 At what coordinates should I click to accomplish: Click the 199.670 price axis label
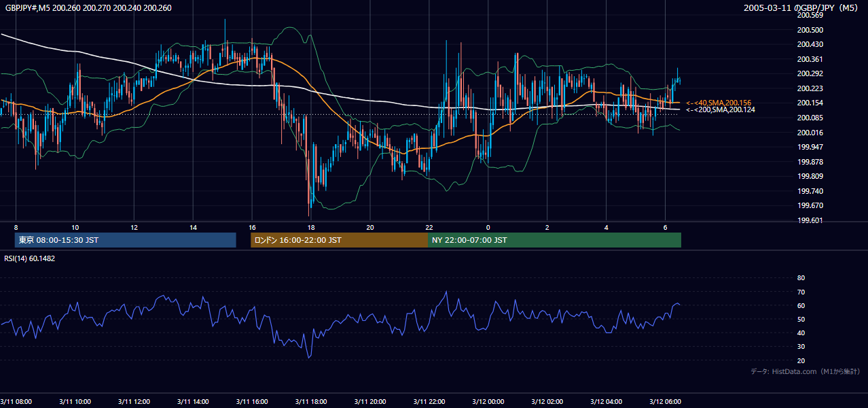pos(810,205)
